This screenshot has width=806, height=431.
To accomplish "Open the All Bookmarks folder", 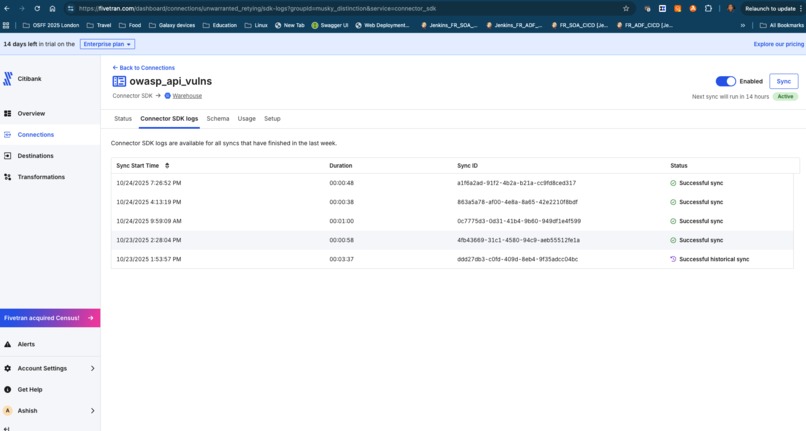I will coord(781,25).
